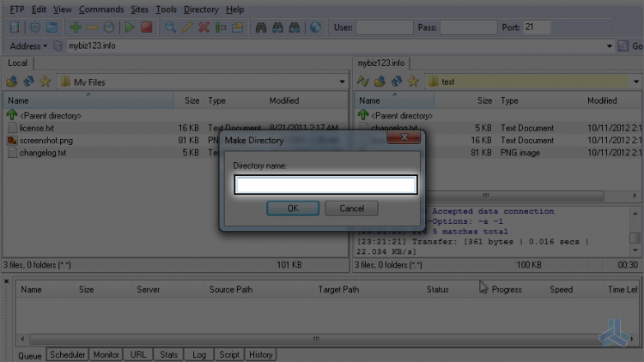The width and height of the screenshot is (644, 362).
Task: Click the binoculars icon beside the globe
Action: coord(295,27)
